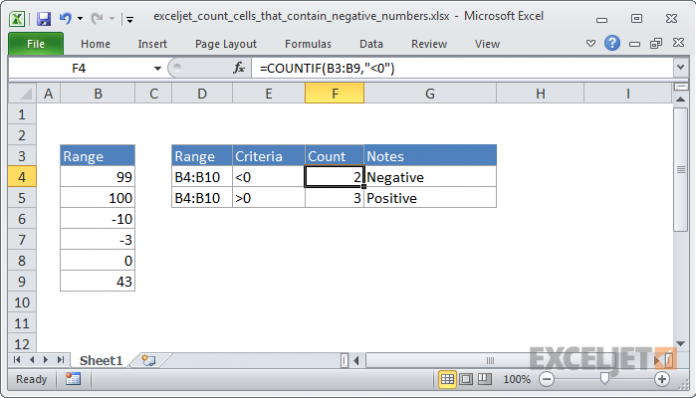Viewport: 696px width, 398px height.
Task: Select the Sheet1 tab
Action: coord(101,360)
